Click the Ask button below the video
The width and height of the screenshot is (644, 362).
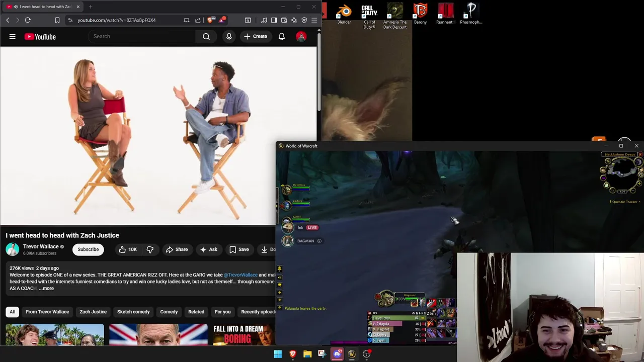(209, 249)
